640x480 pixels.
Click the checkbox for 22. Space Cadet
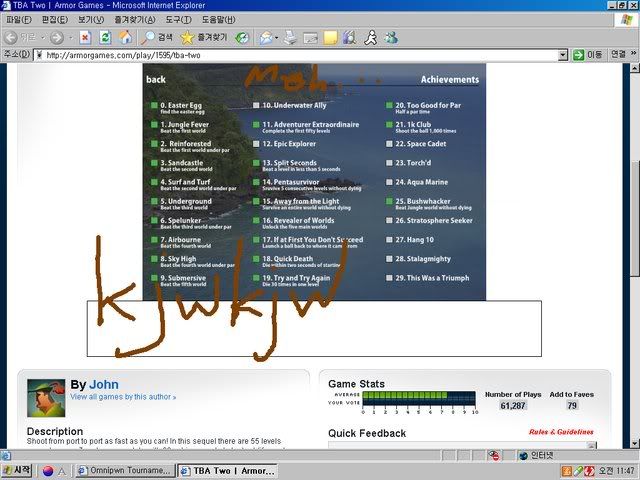[x=388, y=143]
